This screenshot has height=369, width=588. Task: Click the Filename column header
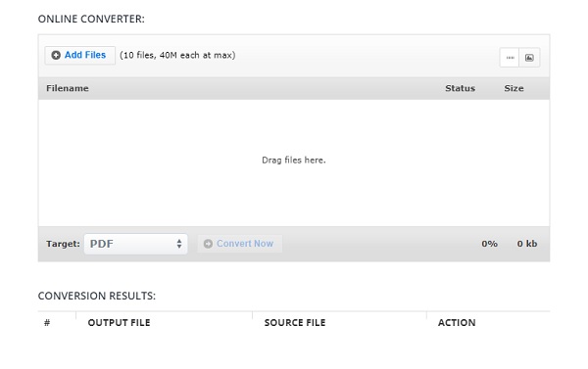(68, 88)
